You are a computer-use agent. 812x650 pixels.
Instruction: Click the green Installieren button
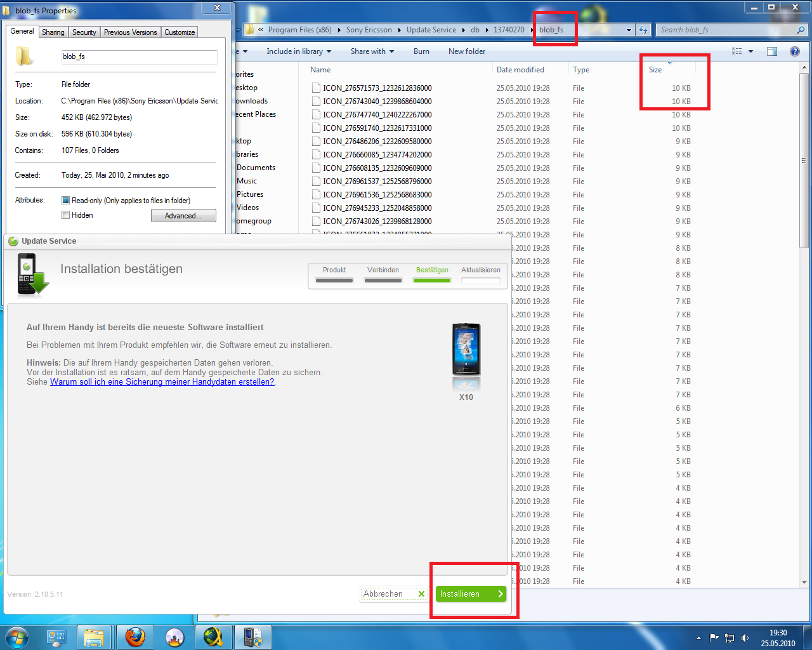pos(471,594)
